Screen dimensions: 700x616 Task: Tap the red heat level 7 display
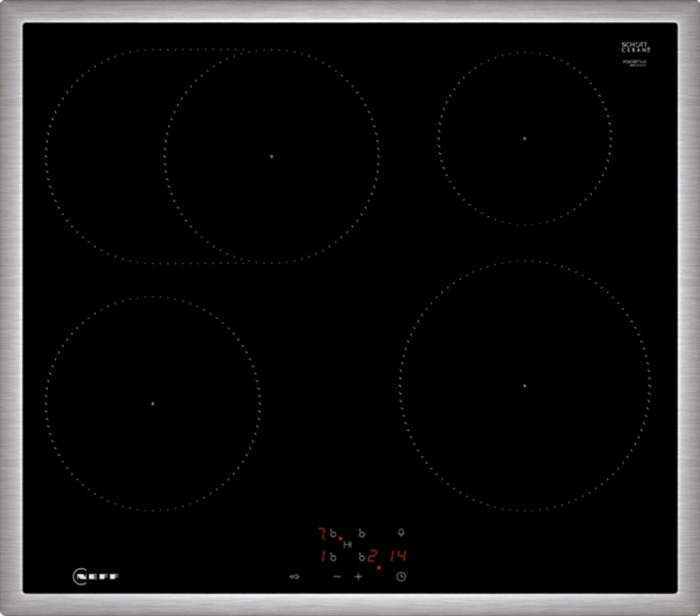point(322,533)
